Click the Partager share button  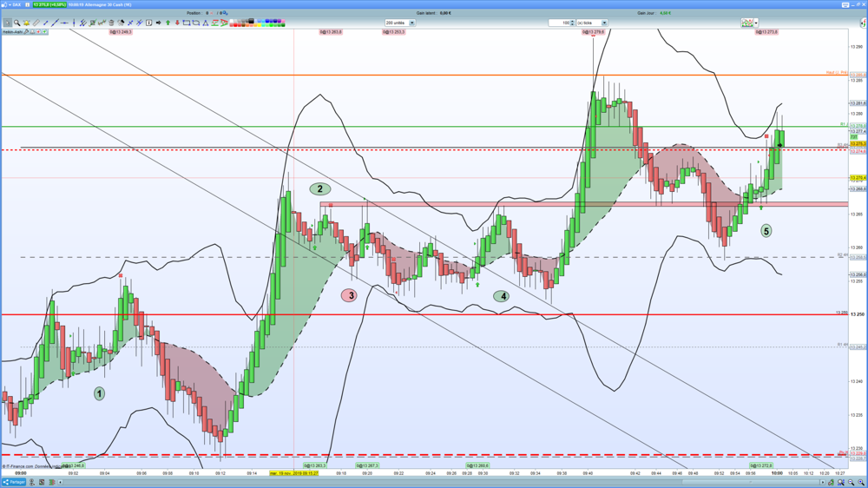coord(14,482)
